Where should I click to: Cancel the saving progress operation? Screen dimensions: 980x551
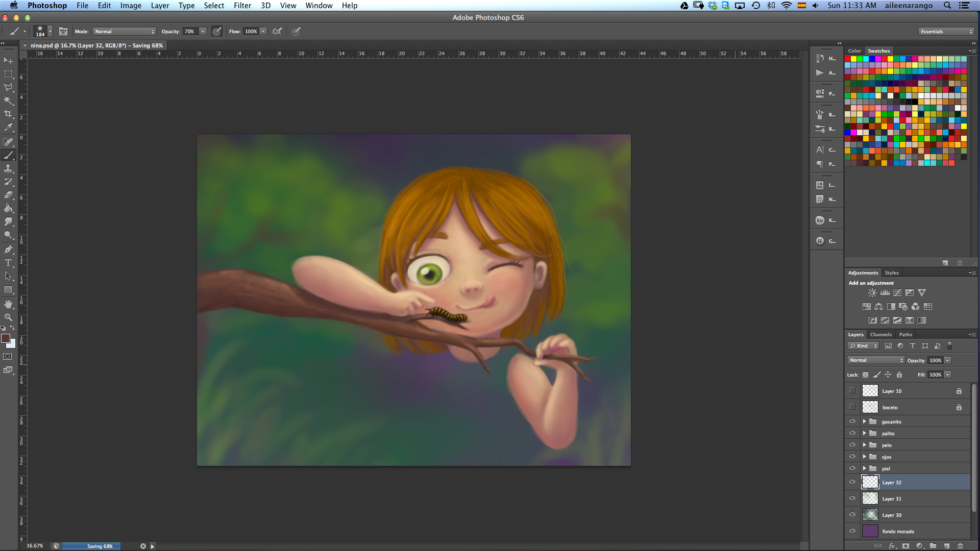point(143,546)
